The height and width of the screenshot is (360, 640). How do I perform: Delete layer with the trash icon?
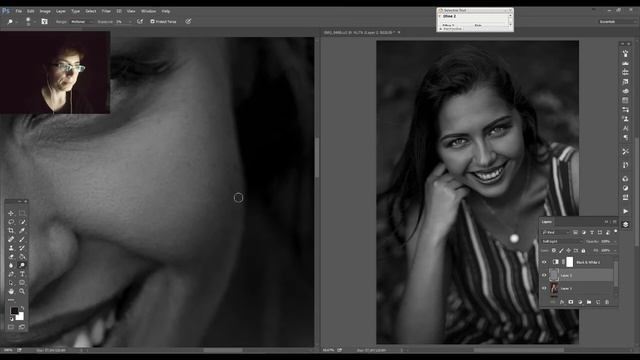coord(607,302)
